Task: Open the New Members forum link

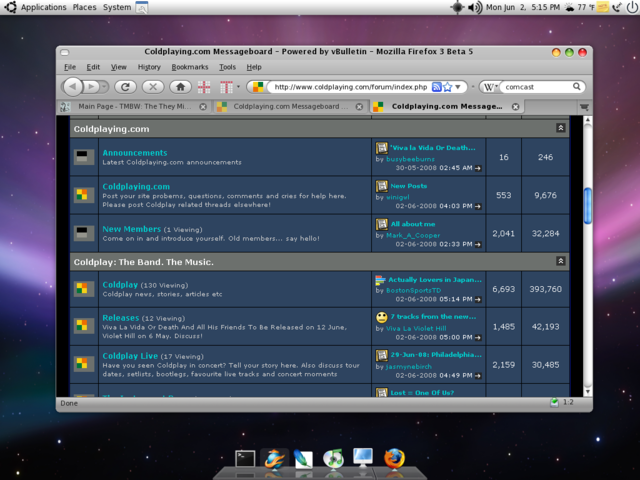Action: point(131,229)
